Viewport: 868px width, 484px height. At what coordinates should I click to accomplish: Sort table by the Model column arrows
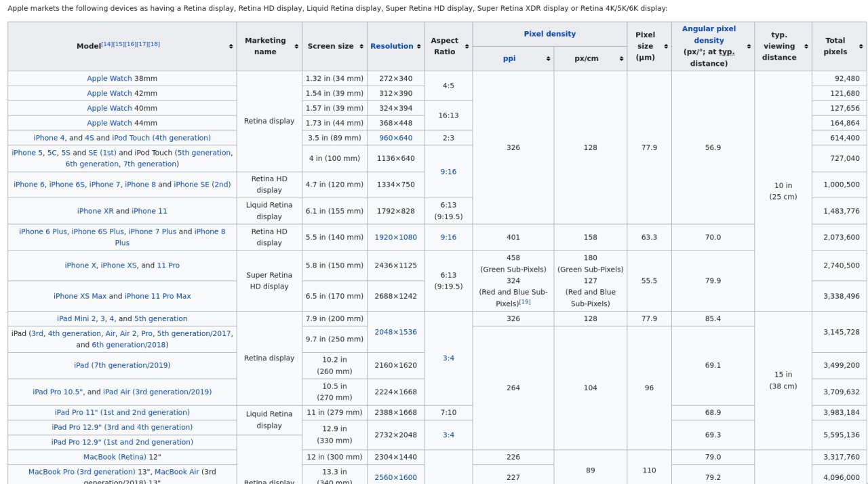tap(231, 46)
